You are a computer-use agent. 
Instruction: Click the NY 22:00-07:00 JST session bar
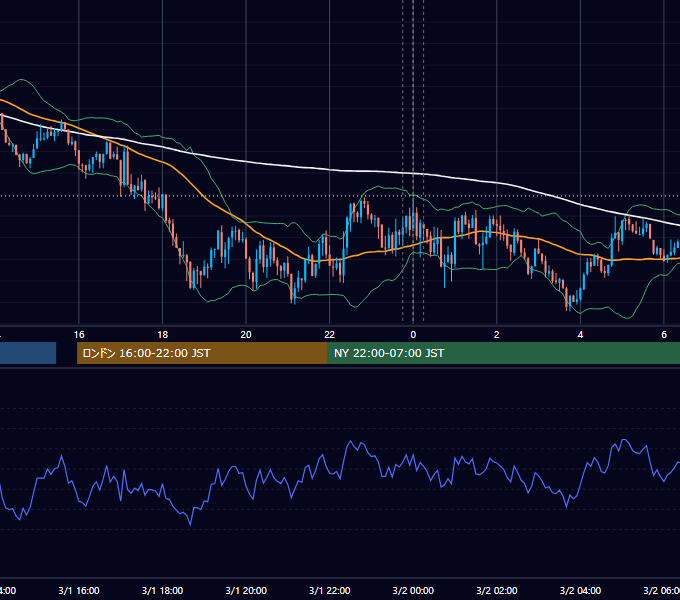[x=503, y=353]
